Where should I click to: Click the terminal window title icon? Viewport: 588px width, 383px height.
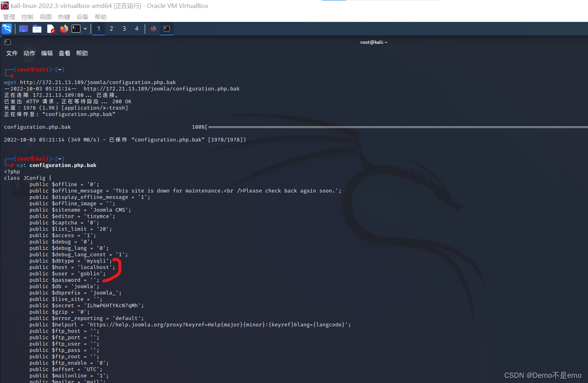(x=8, y=42)
